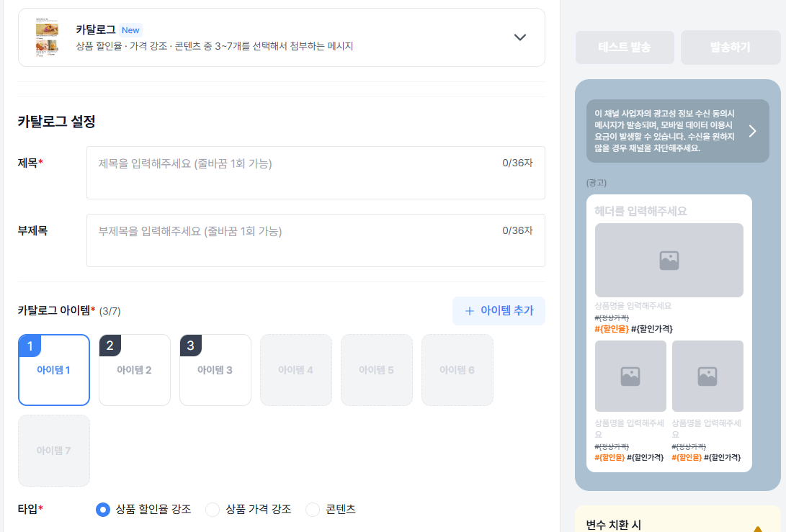Click the disabled 아이템 6 slot

tap(457, 370)
